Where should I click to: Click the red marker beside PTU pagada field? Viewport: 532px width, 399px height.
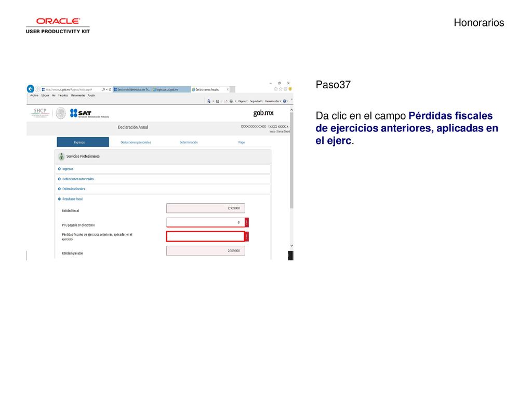(247, 222)
